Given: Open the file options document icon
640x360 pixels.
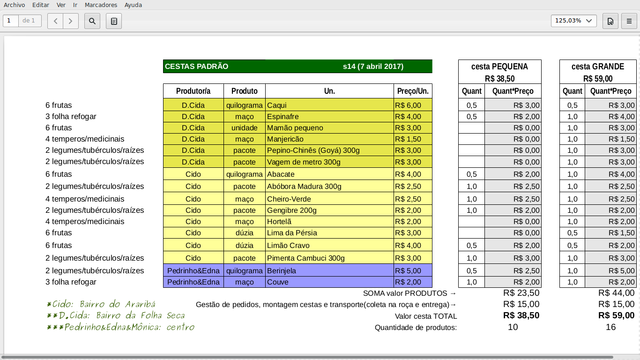Looking at the screenshot, I should coord(610,21).
